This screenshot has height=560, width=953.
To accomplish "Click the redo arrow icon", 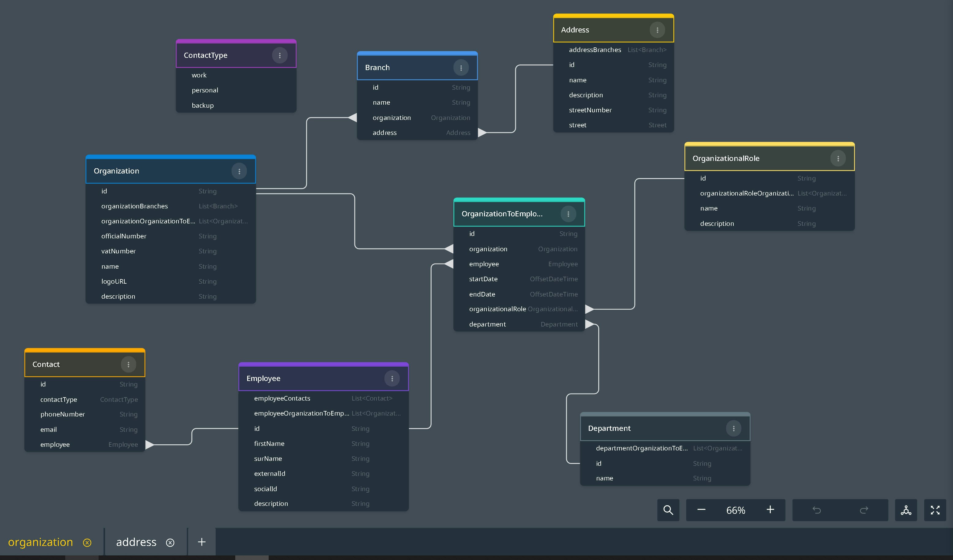I will [x=864, y=510].
